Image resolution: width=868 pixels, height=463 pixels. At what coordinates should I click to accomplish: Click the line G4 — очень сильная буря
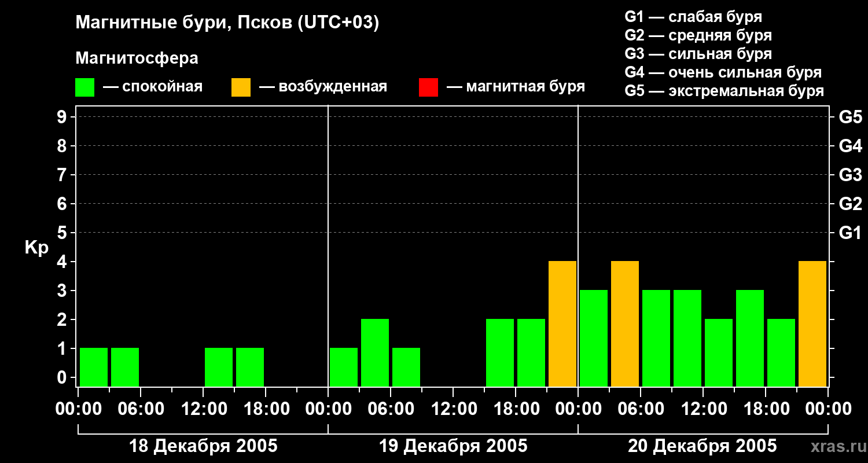coord(723,72)
